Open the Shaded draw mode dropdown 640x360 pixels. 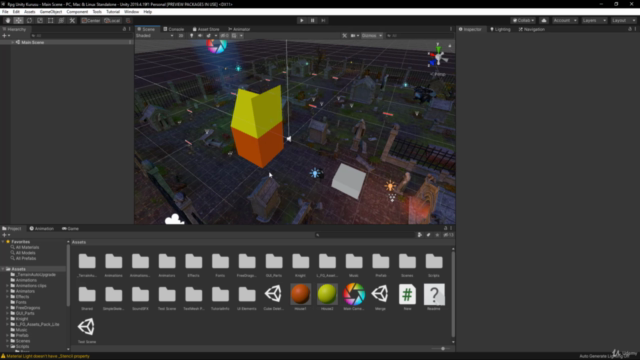pyautogui.click(x=155, y=36)
